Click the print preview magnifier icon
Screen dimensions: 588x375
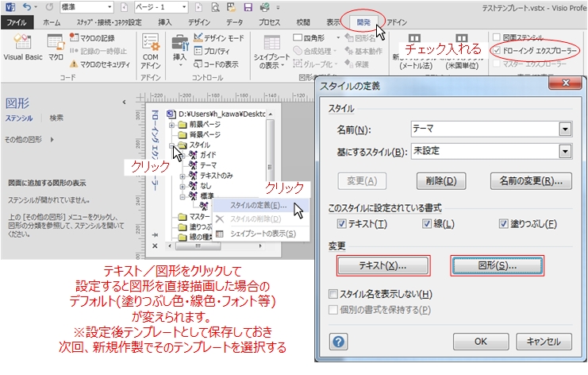tap(215, 7)
